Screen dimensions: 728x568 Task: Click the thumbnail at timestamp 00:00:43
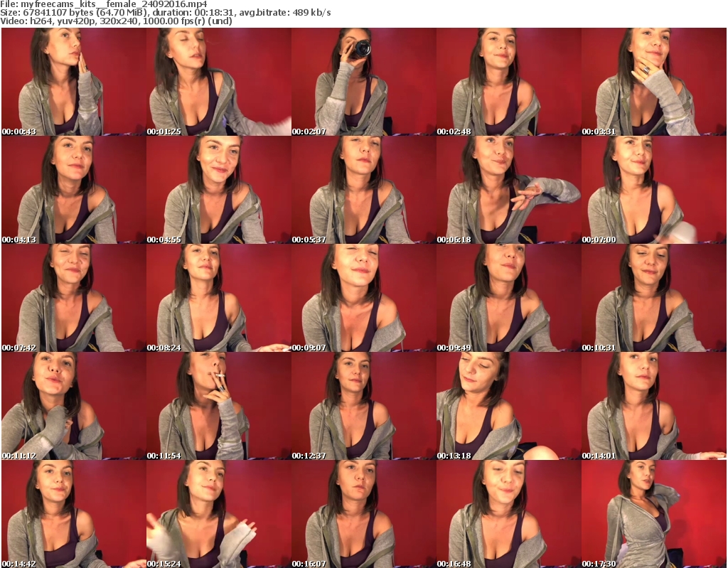(x=73, y=82)
